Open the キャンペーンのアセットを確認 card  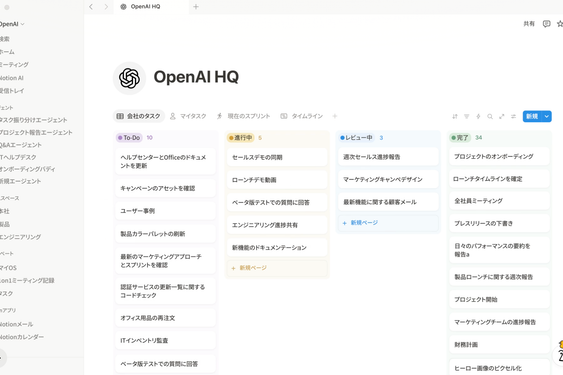pyautogui.click(x=166, y=188)
